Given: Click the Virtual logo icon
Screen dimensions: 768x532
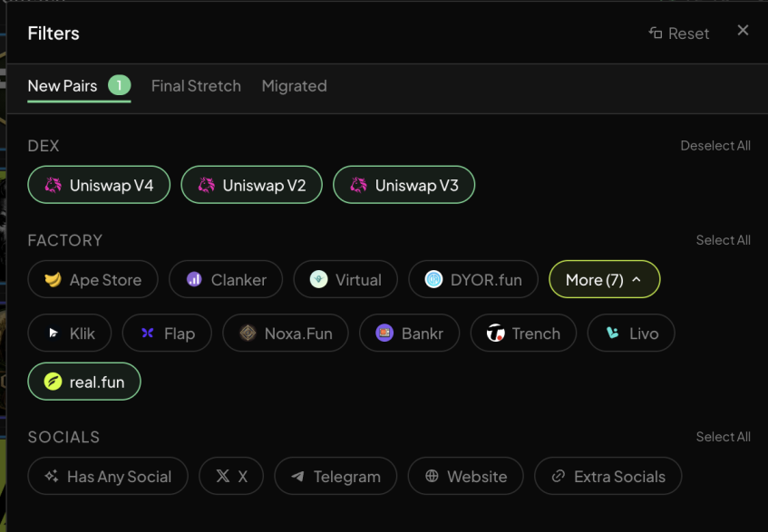Looking at the screenshot, I should coord(319,279).
